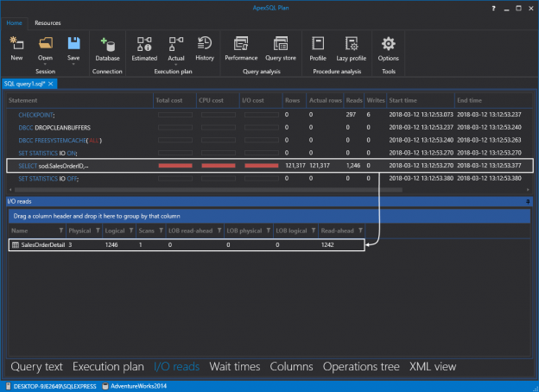Sort by the Start time header
This screenshot has height=392, width=539.
[x=421, y=101]
